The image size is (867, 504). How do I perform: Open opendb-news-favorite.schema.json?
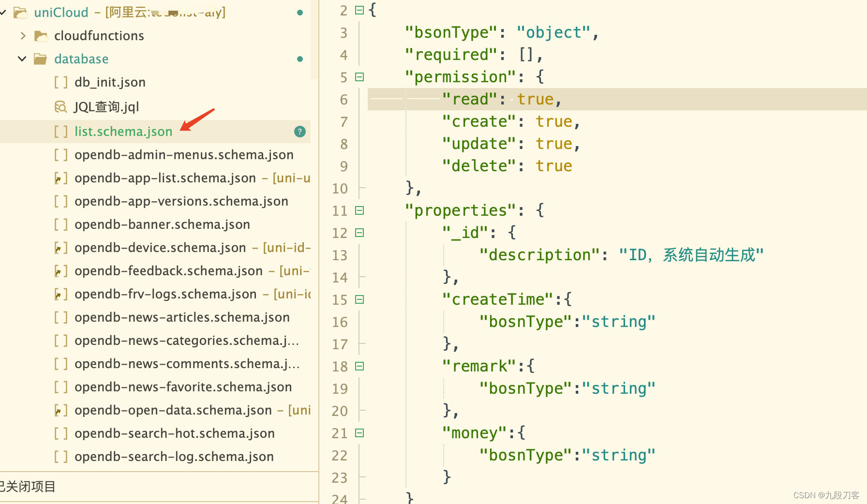[183, 387]
